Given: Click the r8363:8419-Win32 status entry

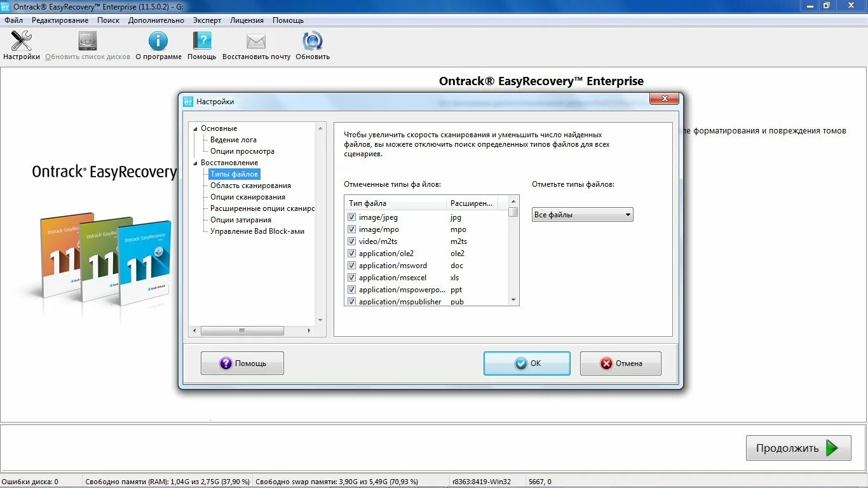Looking at the screenshot, I should pyautogui.click(x=481, y=482).
